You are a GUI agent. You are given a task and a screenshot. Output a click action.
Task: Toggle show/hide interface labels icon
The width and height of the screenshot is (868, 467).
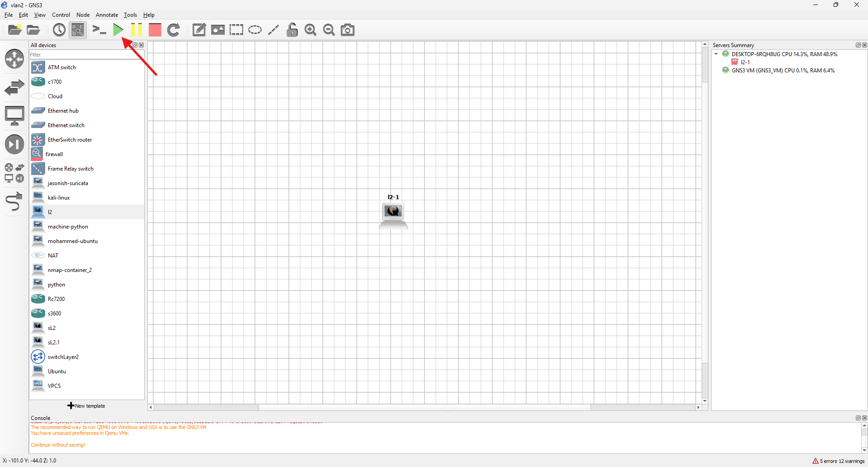pos(78,30)
